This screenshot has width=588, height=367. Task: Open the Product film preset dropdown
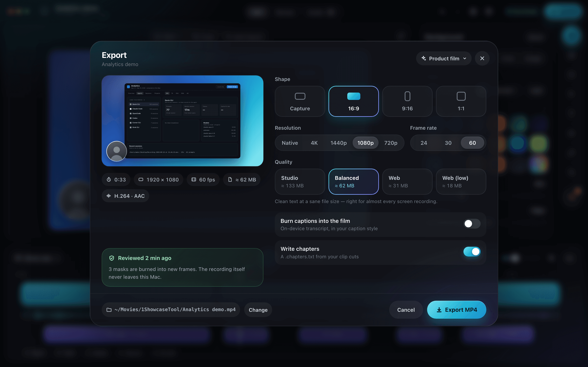click(444, 58)
